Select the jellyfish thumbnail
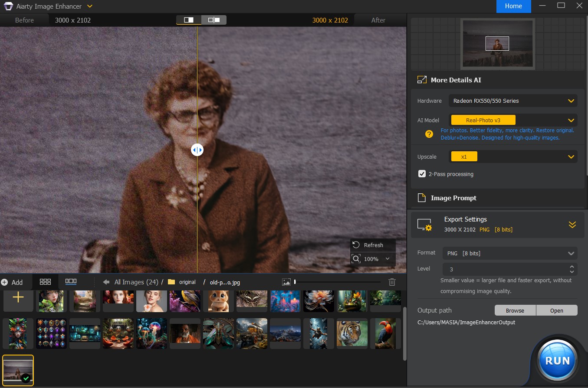This screenshot has height=388, width=588. [151, 333]
